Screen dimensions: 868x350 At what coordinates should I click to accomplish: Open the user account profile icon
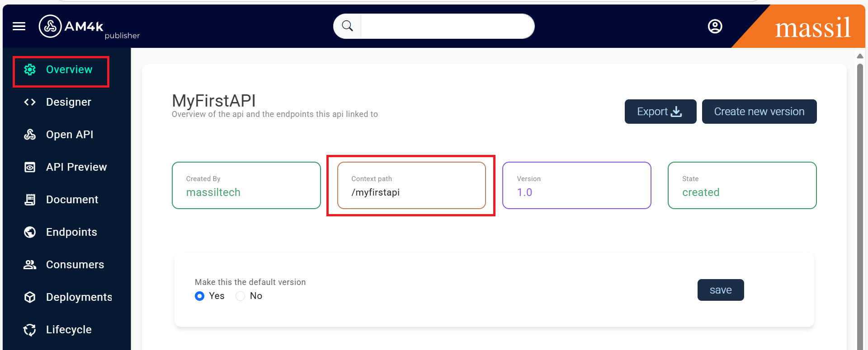(x=715, y=26)
